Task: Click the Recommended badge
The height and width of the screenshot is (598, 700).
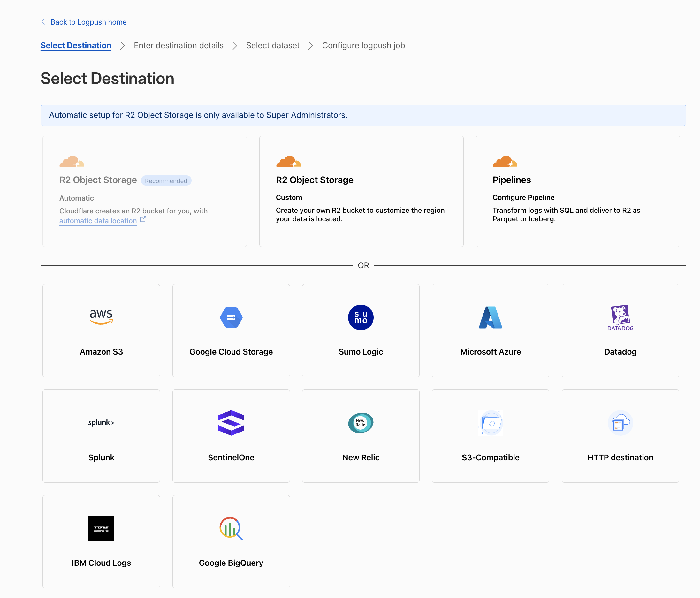Action: click(166, 181)
